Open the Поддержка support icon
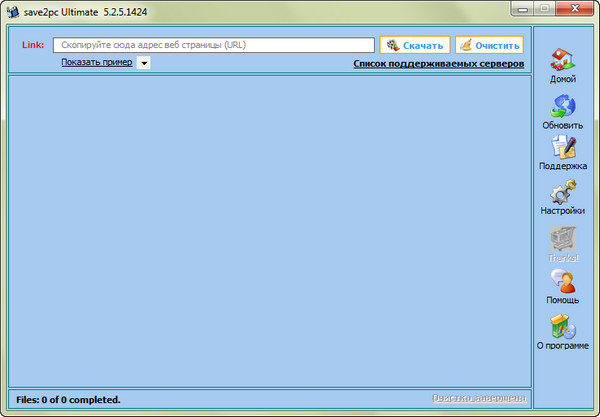Viewport: 600px width, 417px height. (x=562, y=151)
